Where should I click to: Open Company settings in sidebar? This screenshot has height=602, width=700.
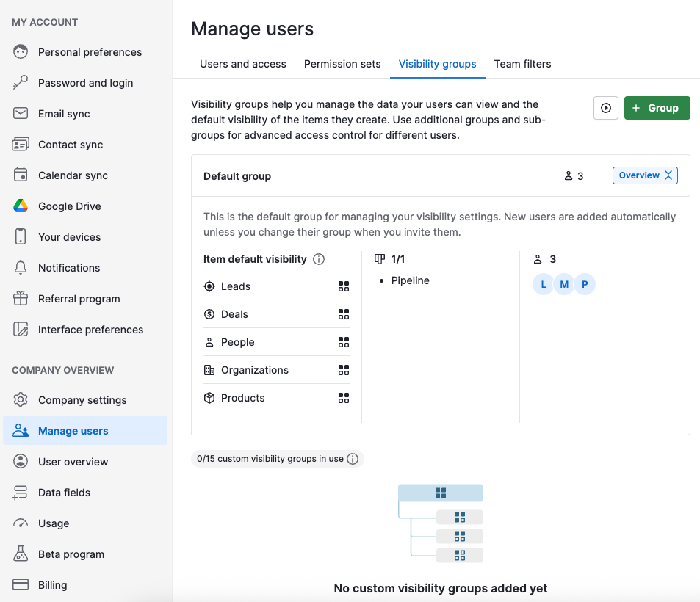82,400
